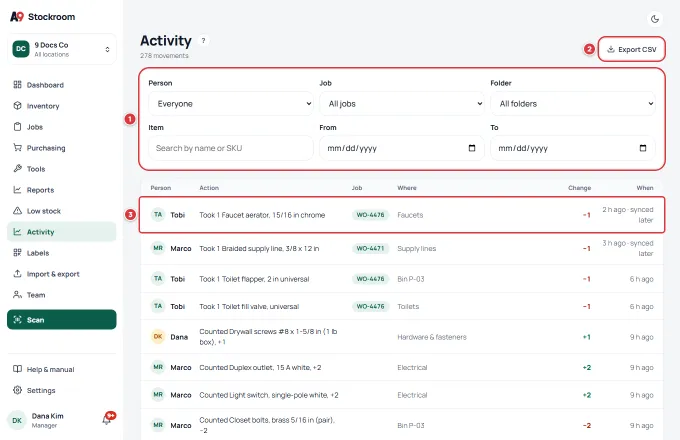
Task: Open the 9 Docs Co location switcher
Action: pos(62,49)
